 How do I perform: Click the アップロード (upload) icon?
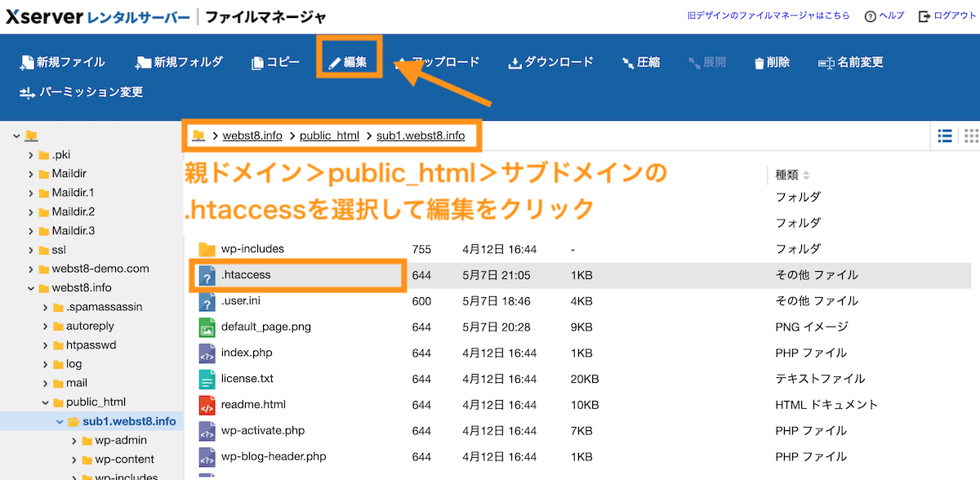pos(439,61)
